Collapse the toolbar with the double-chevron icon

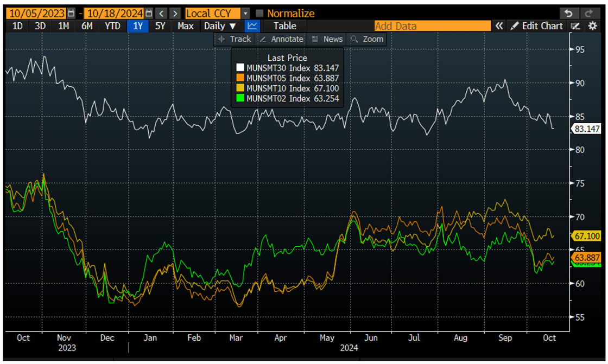pos(499,25)
